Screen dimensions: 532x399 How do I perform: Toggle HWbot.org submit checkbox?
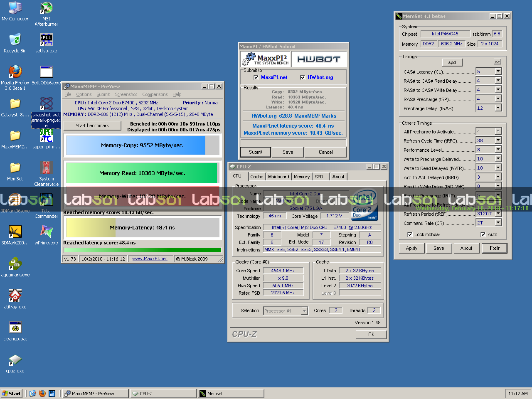tap(303, 77)
